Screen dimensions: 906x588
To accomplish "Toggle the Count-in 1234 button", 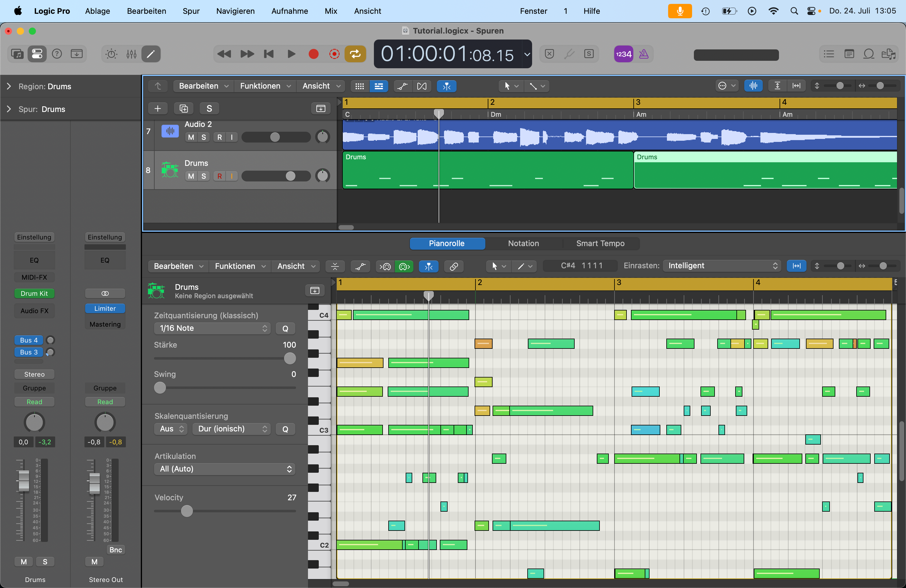I will pos(623,54).
